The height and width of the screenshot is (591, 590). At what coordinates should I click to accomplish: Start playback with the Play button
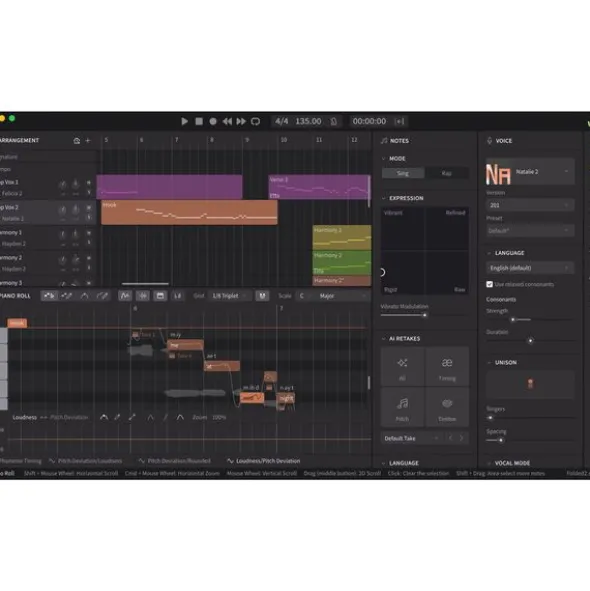(x=184, y=121)
